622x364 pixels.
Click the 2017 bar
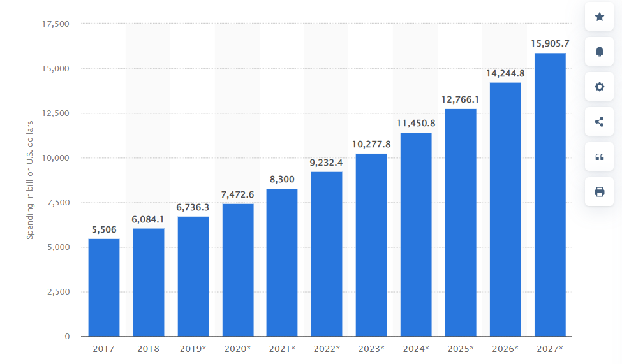click(104, 288)
